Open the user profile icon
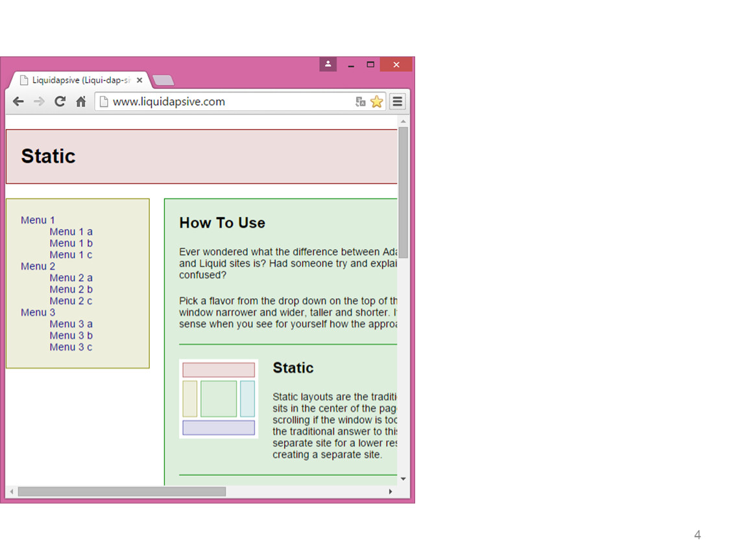 (328, 64)
